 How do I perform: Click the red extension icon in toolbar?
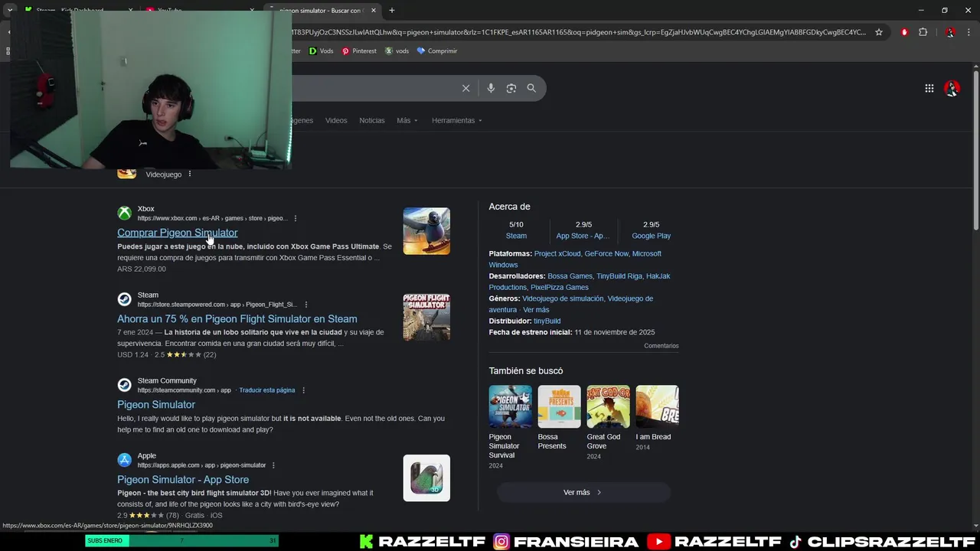click(904, 32)
